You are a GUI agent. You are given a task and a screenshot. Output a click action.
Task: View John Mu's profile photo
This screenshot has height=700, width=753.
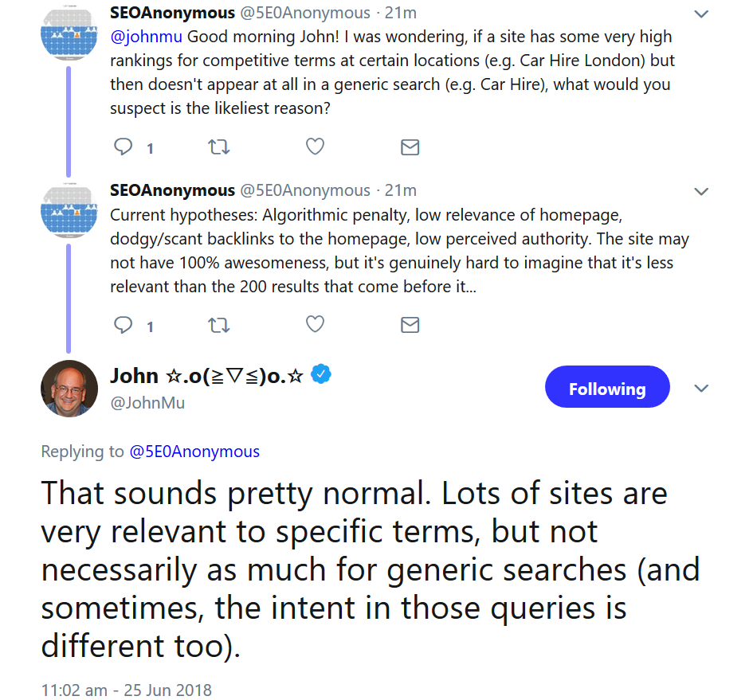pos(69,388)
